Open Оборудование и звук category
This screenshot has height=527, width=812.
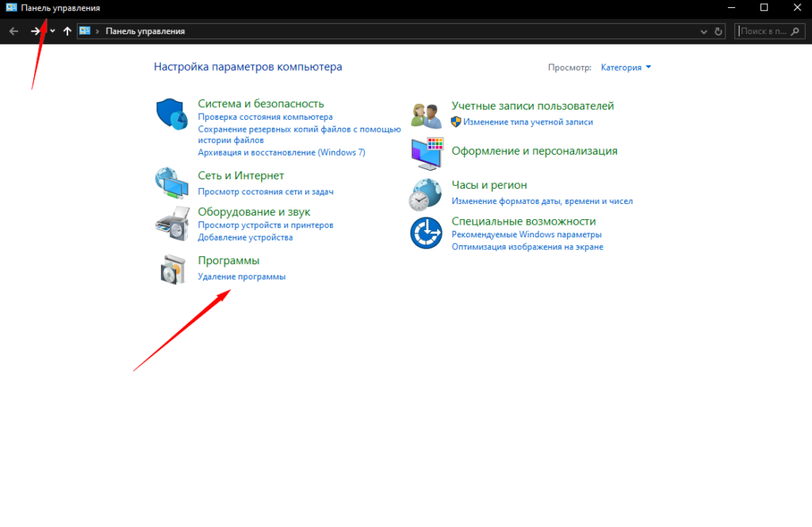coord(254,212)
